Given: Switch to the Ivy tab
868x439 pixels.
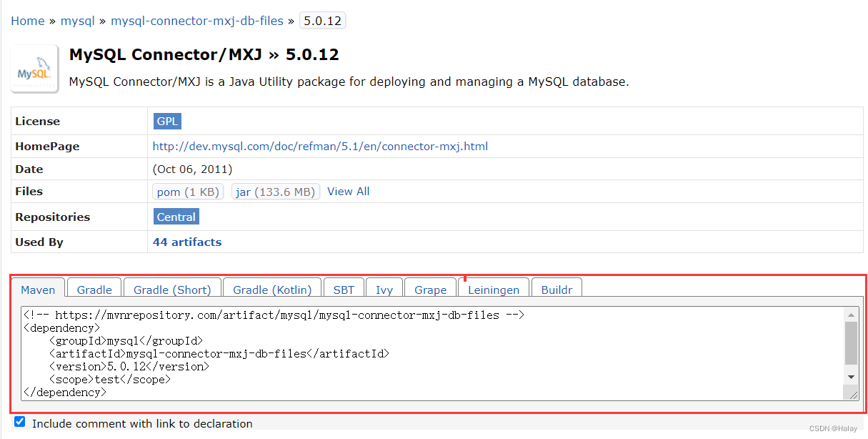Looking at the screenshot, I should [x=384, y=289].
